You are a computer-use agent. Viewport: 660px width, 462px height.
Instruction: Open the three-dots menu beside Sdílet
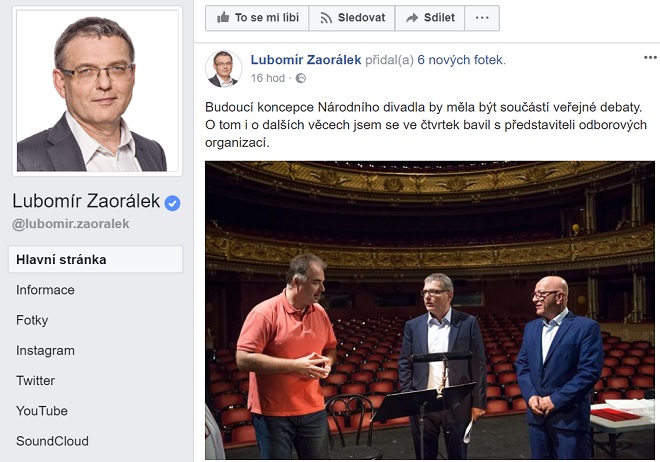pyautogui.click(x=482, y=18)
